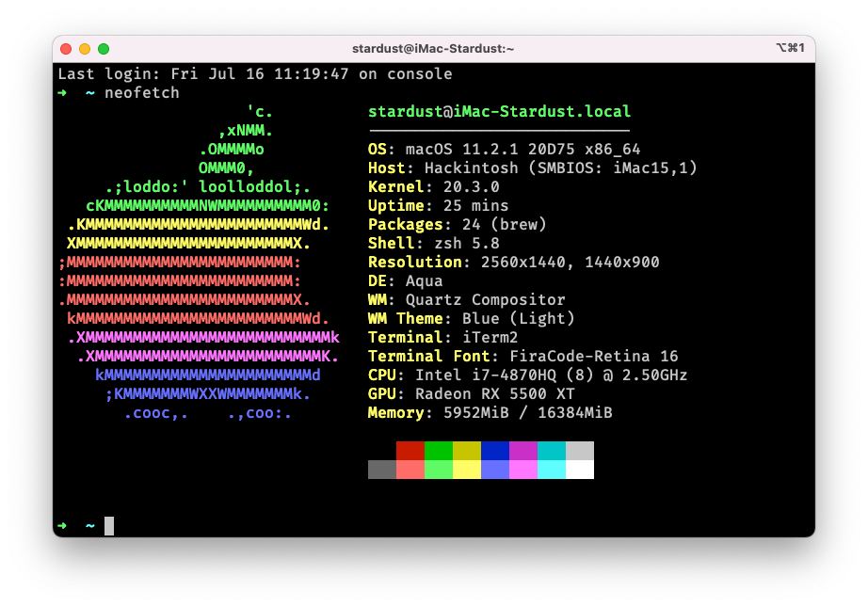868x607 pixels.
Task: Click the Kernel: 20.3.0 line
Action: pos(434,187)
